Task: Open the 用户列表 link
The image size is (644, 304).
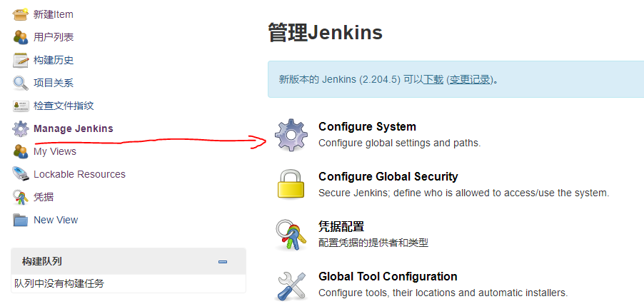Action: click(x=54, y=37)
